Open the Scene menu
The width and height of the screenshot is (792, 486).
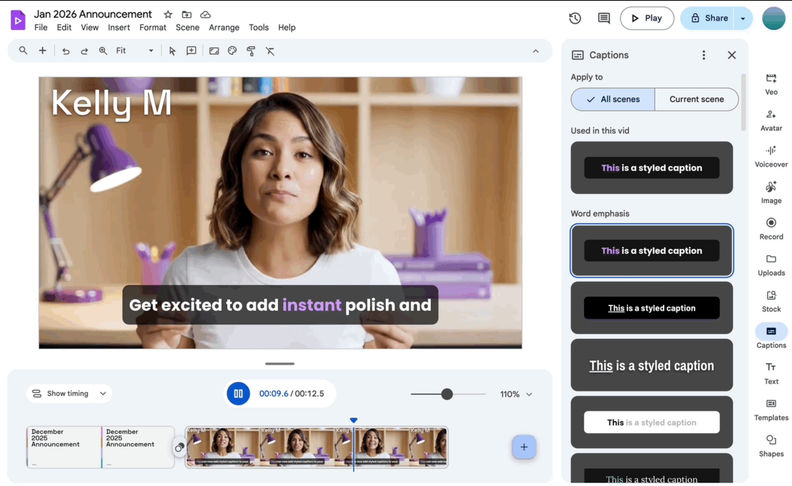[187, 27]
